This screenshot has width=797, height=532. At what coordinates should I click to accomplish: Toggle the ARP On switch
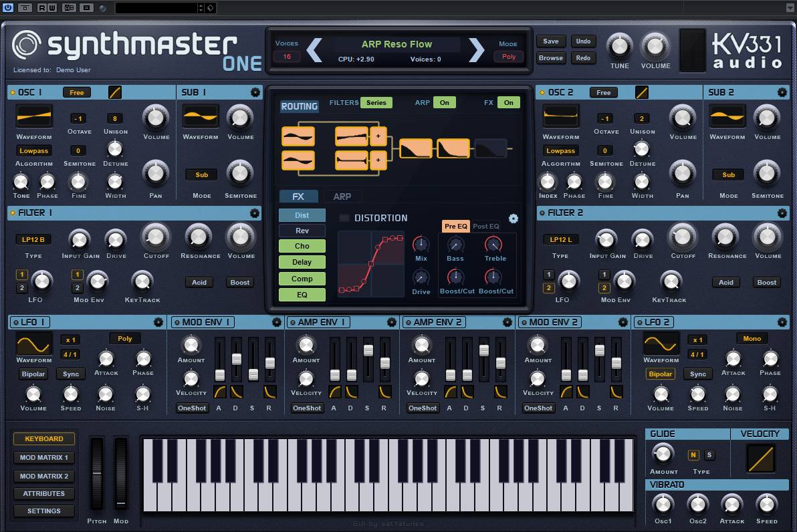click(x=444, y=102)
